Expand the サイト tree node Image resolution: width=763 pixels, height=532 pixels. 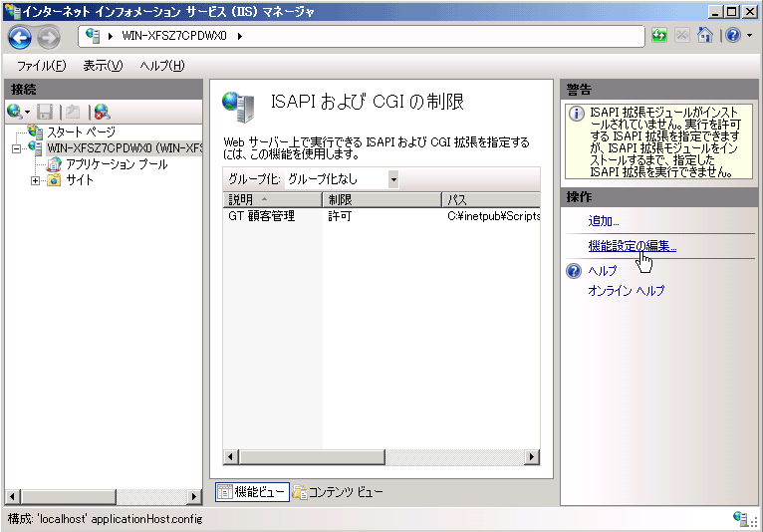pos(35,180)
